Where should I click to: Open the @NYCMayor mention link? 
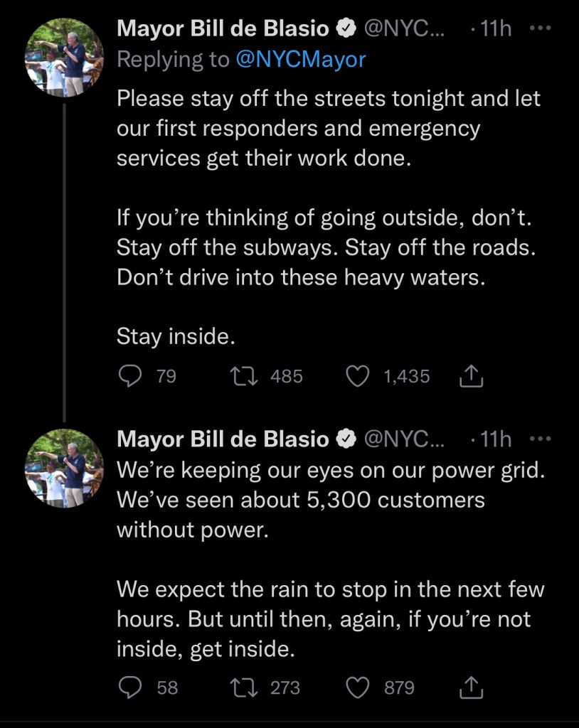(x=299, y=60)
